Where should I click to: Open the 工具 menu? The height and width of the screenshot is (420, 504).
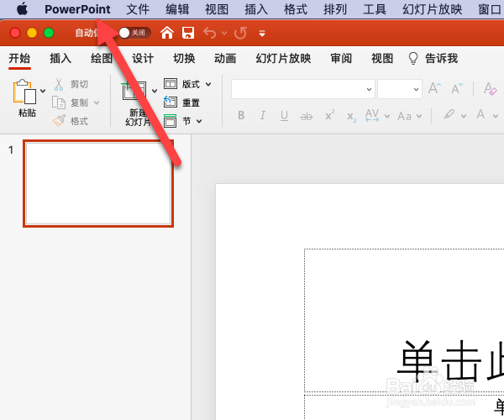(x=375, y=9)
